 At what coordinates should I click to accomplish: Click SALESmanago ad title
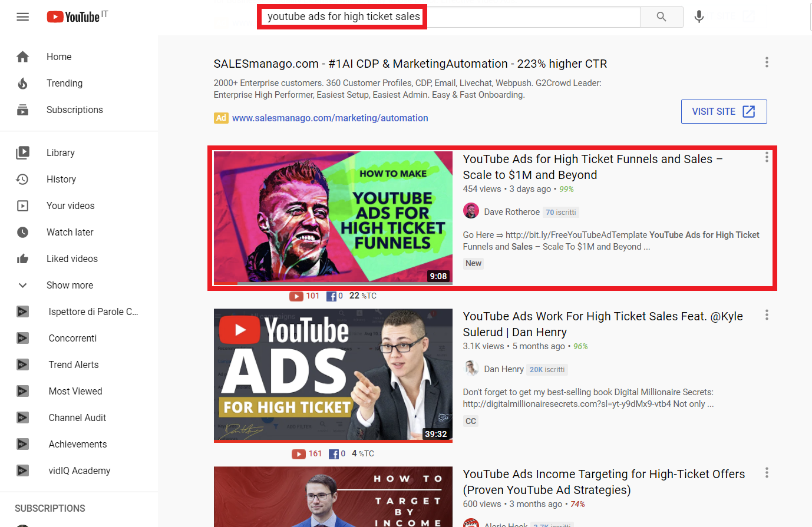click(x=410, y=64)
